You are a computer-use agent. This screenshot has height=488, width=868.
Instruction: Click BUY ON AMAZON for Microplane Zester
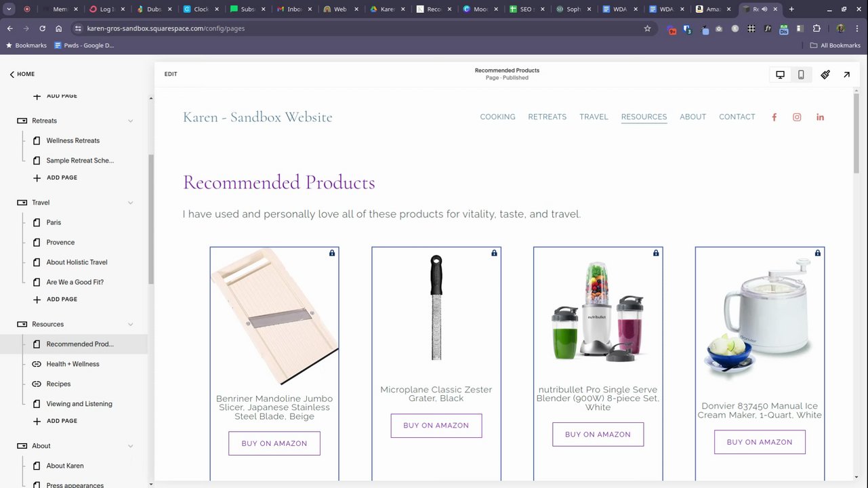(436, 426)
